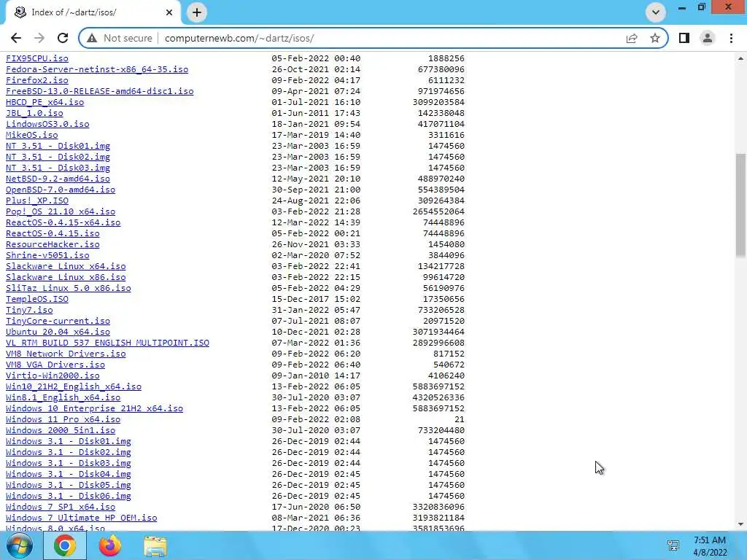The image size is (747, 560).
Task: Open the taskbar clock and date
Action: (710, 546)
